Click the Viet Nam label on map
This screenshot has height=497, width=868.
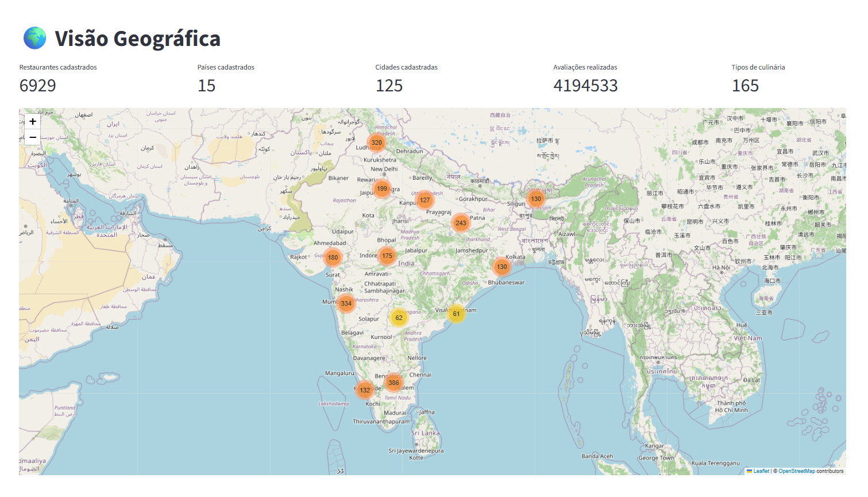(x=748, y=338)
